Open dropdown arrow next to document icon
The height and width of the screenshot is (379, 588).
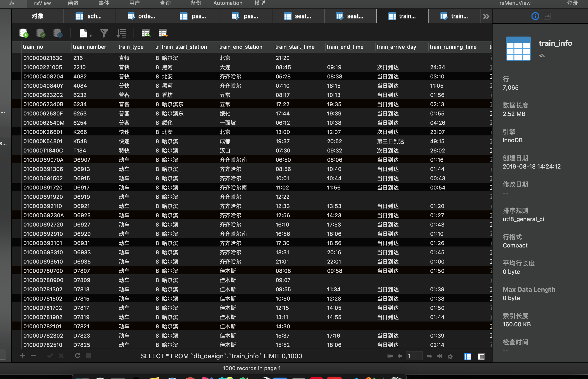(91, 36)
